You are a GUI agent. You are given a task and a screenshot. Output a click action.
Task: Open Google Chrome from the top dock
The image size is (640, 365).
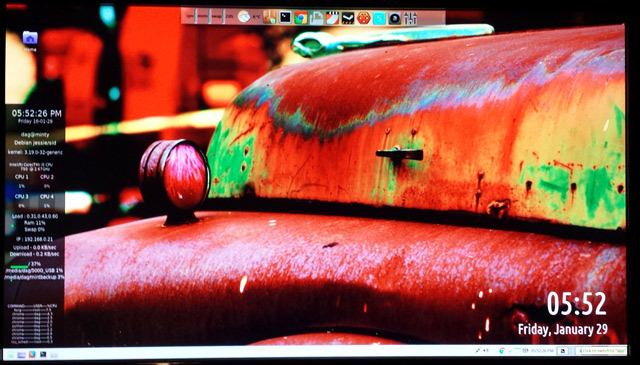pyautogui.click(x=301, y=18)
